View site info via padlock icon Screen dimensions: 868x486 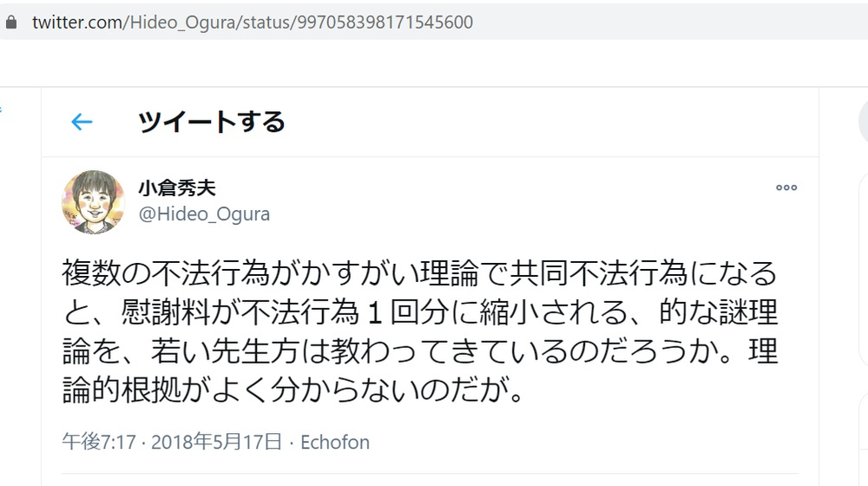(11, 23)
